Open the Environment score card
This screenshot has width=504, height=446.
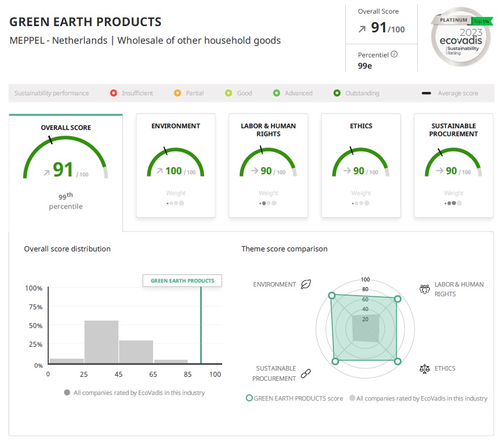tap(176, 165)
